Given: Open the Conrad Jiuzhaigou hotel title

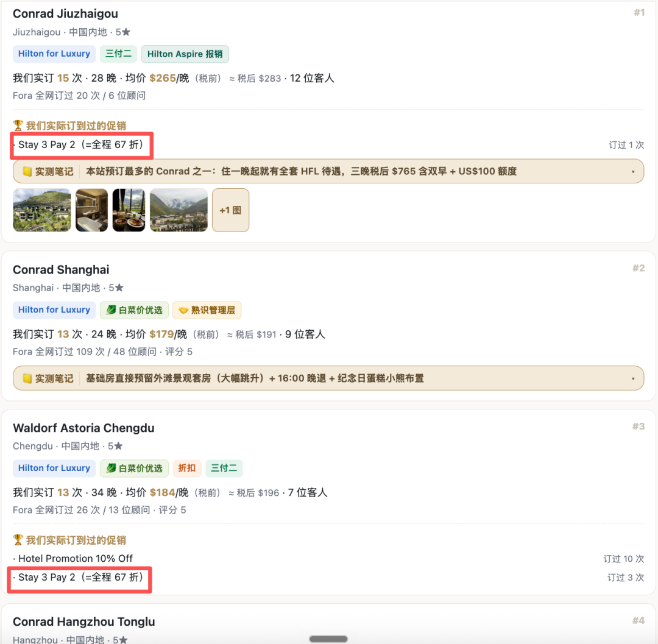Looking at the screenshot, I should (x=65, y=14).
